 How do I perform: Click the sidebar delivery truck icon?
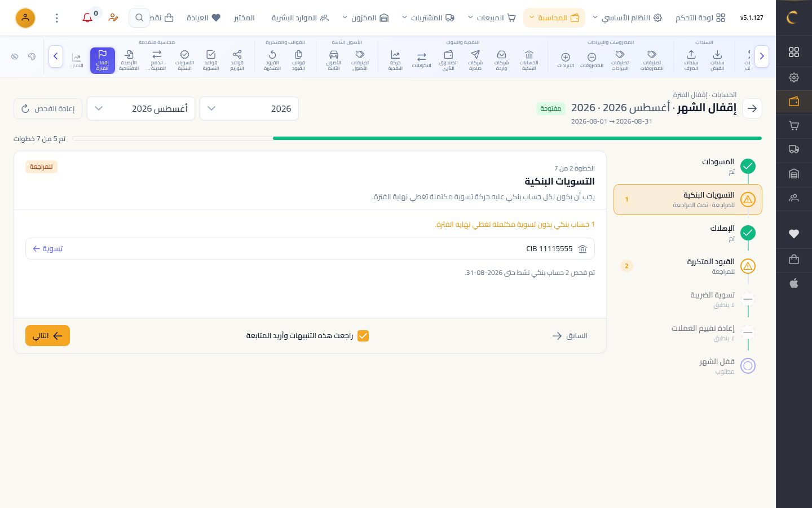coord(794,150)
